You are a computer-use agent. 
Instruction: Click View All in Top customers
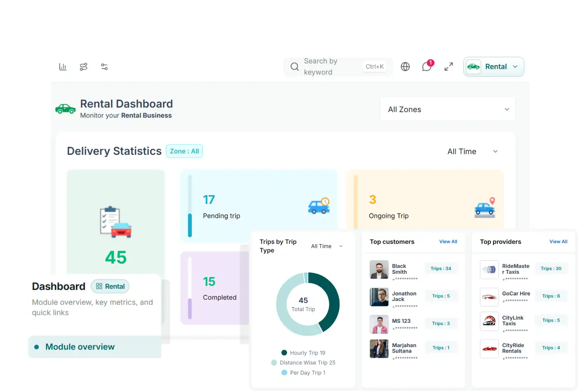click(448, 242)
